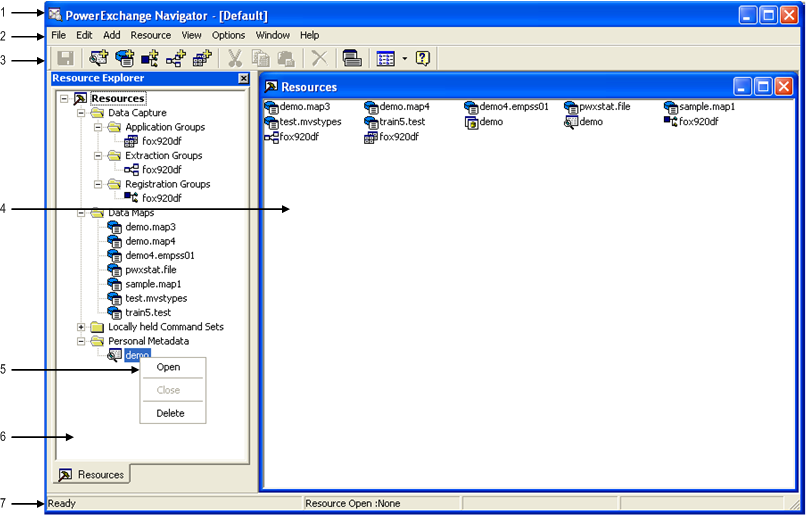Click the help question mark toolbar icon
The height and width of the screenshot is (515, 806).
tap(422, 59)
